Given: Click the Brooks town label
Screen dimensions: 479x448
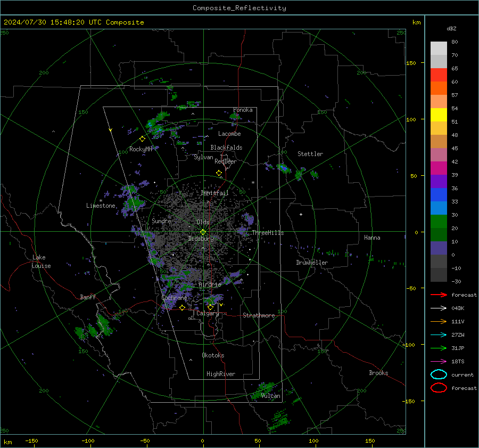Looking at the screenshot, I should coord(378,373).
